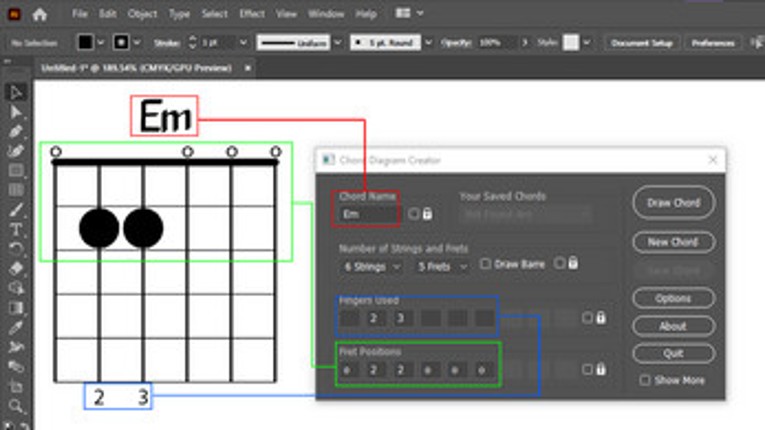Image resolution: width=765 pixels, height=430 pixels.
Task: Open the 5 Frets dropdown
Action: (443, 267)
